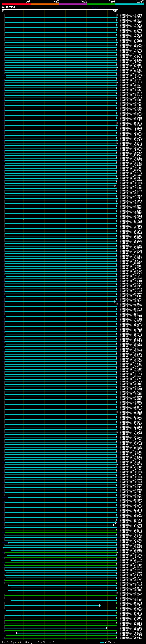Click hit name UniRef100_P49401
146x644 pixels.
[131, 50]
